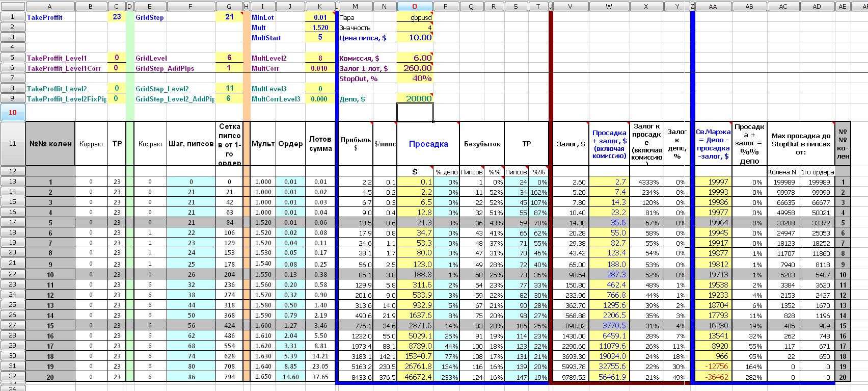Click the % депо subheader cell
The width and height of the screenshot is (868, 391).
(x=446, y=172)
